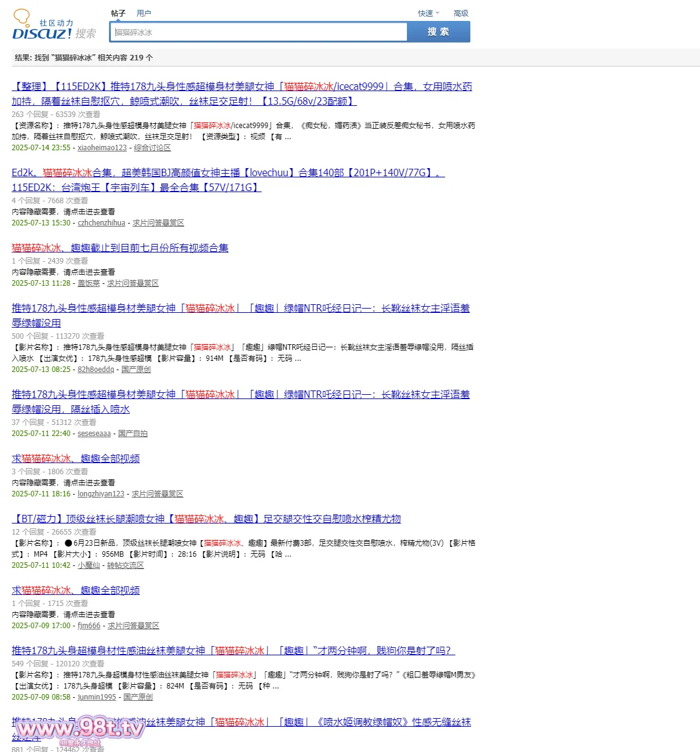
Task: Switch to the 用户 search tab
Action: [x=144, y=13]
